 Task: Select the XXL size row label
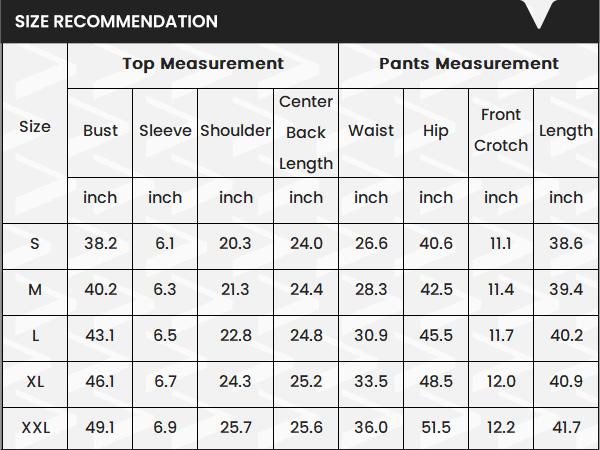click(x=35, y=428)
